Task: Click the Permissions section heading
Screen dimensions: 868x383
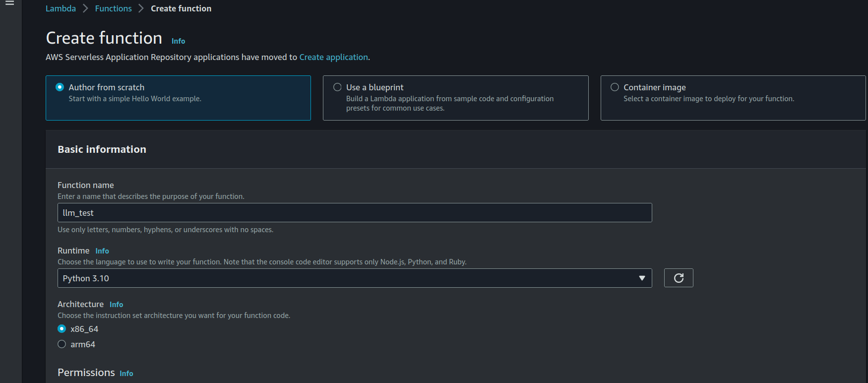Action: click(x=86, y=373)
